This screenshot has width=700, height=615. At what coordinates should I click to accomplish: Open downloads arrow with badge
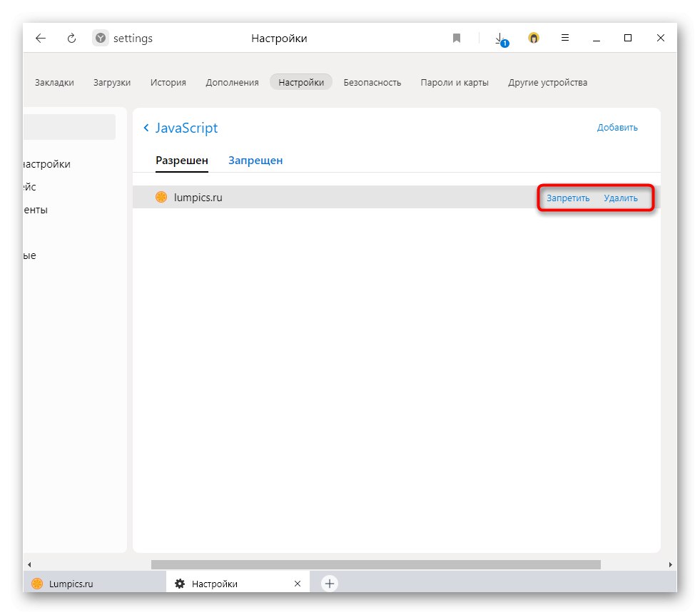(x=502, y=40)
